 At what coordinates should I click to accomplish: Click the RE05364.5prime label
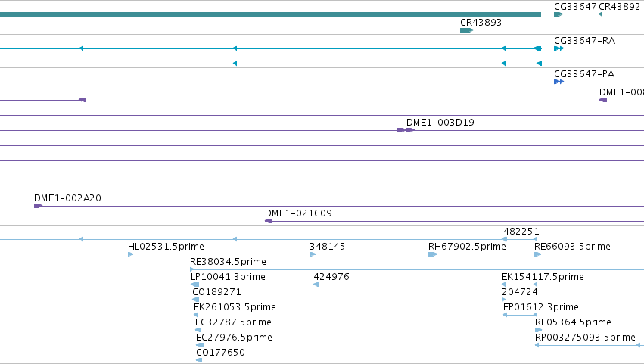pyautogui.click(x=573, y=322)
